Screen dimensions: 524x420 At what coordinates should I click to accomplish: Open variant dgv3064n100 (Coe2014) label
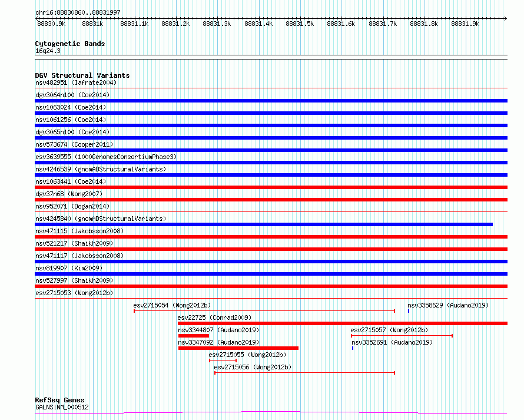[72, 95]
